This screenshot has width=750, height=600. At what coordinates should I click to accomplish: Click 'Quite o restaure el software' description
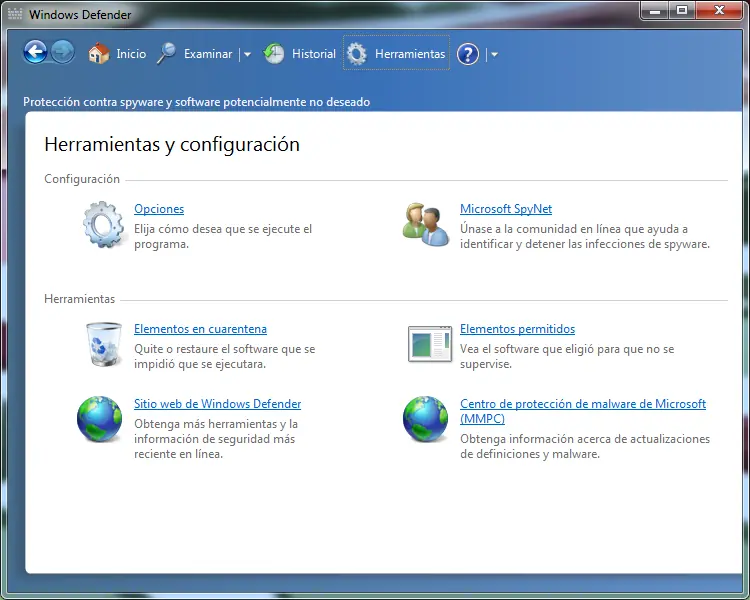224,356
